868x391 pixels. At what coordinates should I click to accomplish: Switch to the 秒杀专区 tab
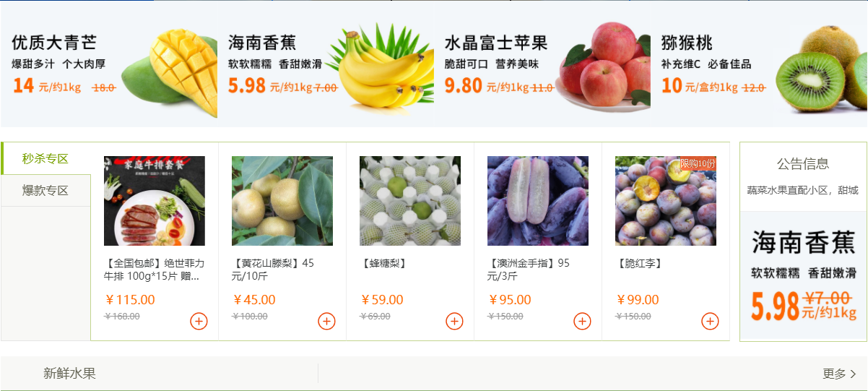(45, 158)
